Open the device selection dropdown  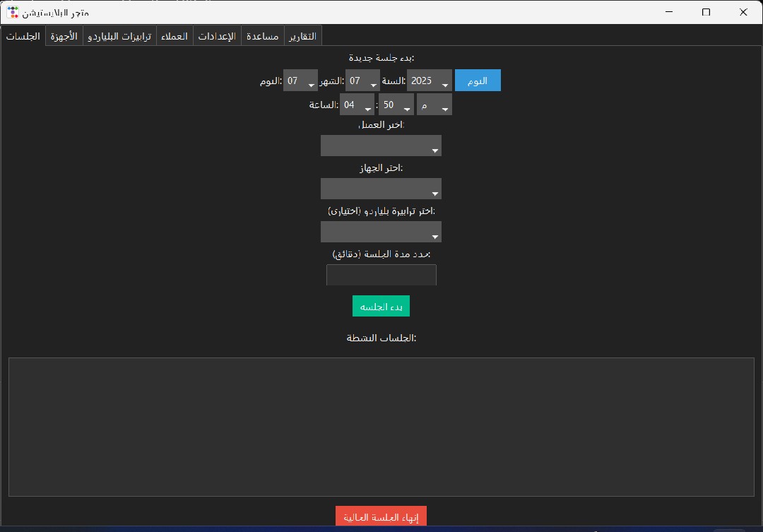[x=381, y=189]
